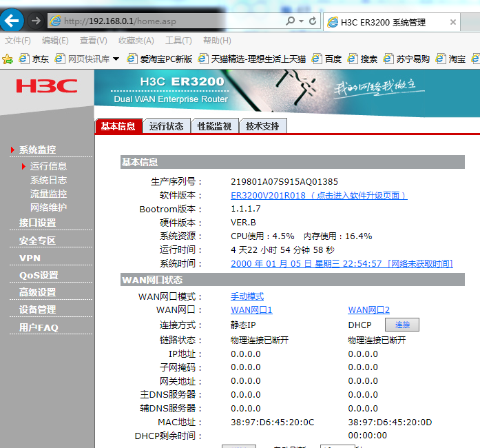Open the 苏宁易购 bookmark
The height and width of the screenshot is (448, 480).
tap(406, 59)
